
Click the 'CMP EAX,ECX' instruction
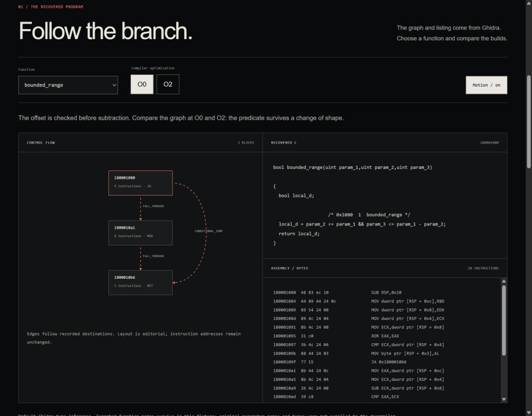pyautogui.click(x=385, y=397)
